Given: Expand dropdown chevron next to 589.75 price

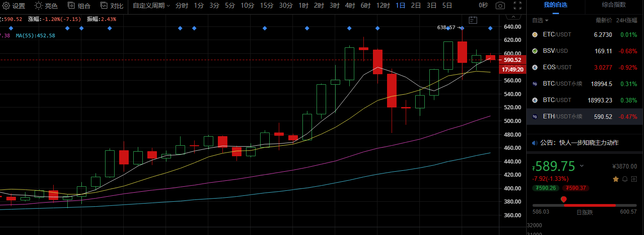Looking at the screenshot, I should coord(582,166).
